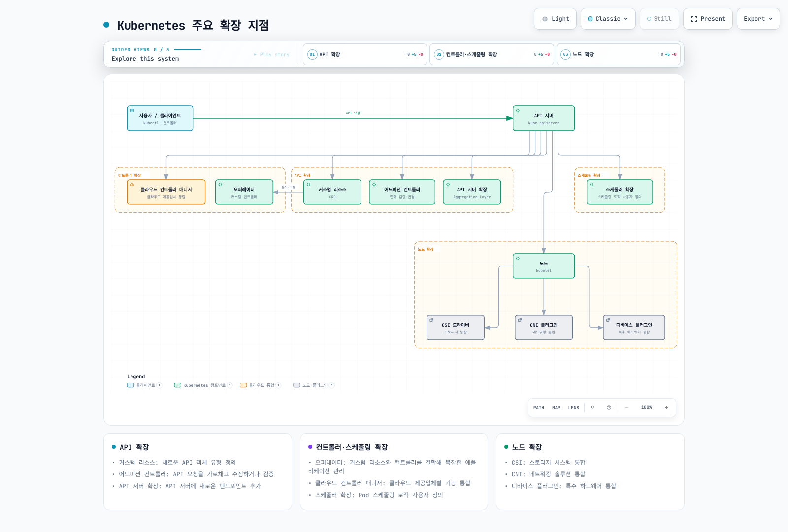Viewport: 788px width, 532px height.
Task: Click the 컨트롤러·스케줄링 확장 card heading
Action: [352, 447]
